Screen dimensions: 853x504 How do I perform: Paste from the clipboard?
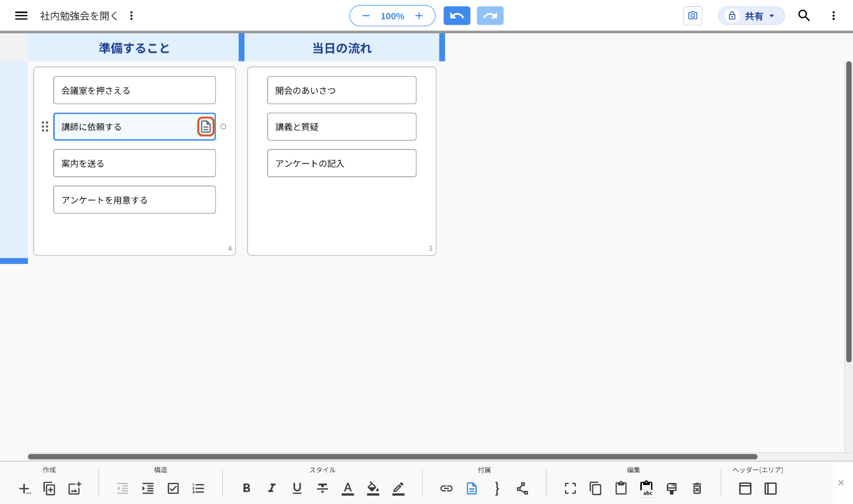(x=621, y=489)
